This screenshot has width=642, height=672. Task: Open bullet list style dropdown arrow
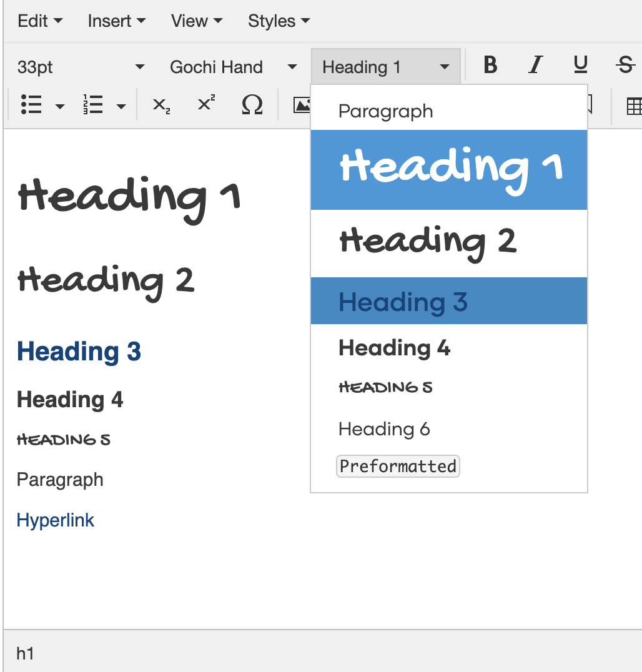[x=60, y=106]
